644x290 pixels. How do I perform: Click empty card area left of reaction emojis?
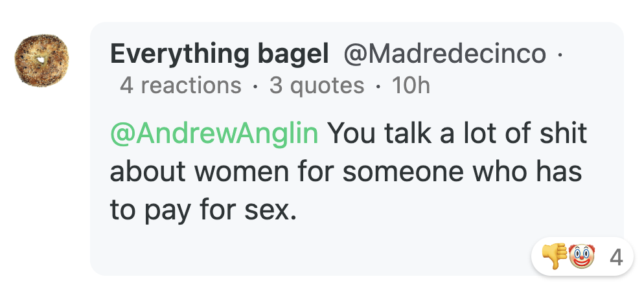324,252
